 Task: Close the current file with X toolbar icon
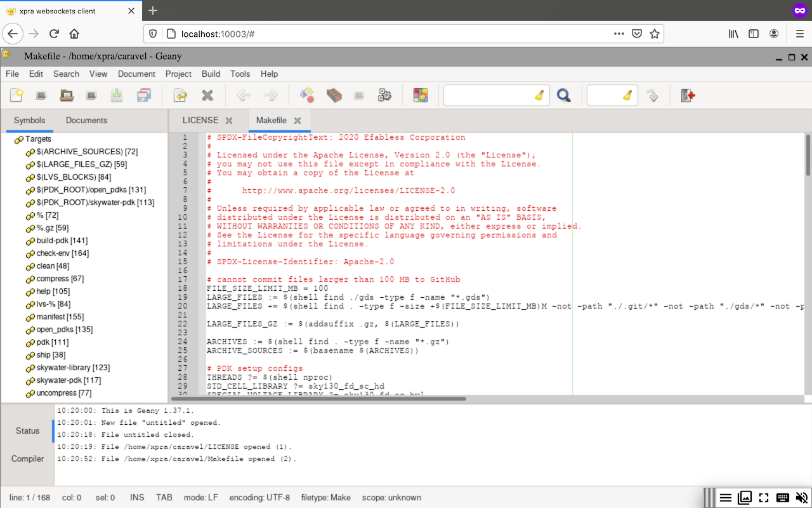click(x=207, y=95)
